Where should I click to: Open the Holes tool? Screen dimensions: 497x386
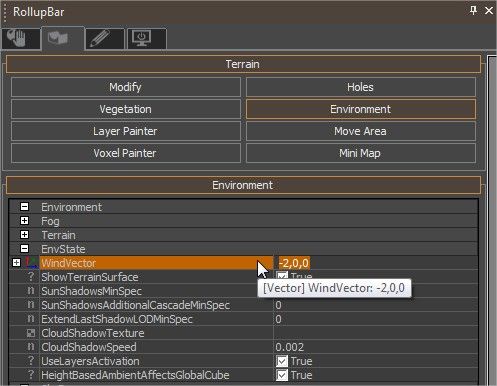click(x=361, y=87)
